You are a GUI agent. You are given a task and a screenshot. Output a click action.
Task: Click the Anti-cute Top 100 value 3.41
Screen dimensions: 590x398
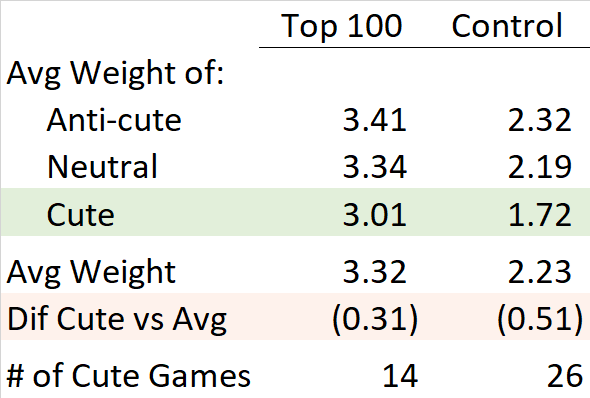(x=374, y=120)
